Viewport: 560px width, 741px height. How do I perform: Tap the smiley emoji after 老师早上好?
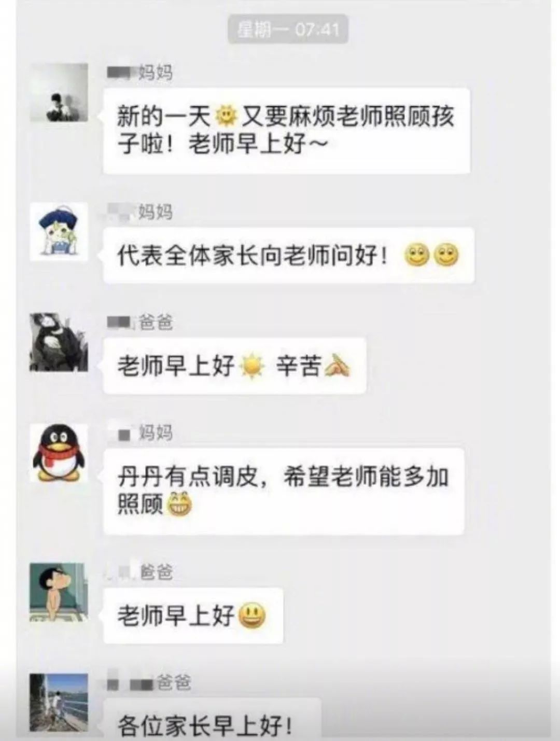coord(253,616)
